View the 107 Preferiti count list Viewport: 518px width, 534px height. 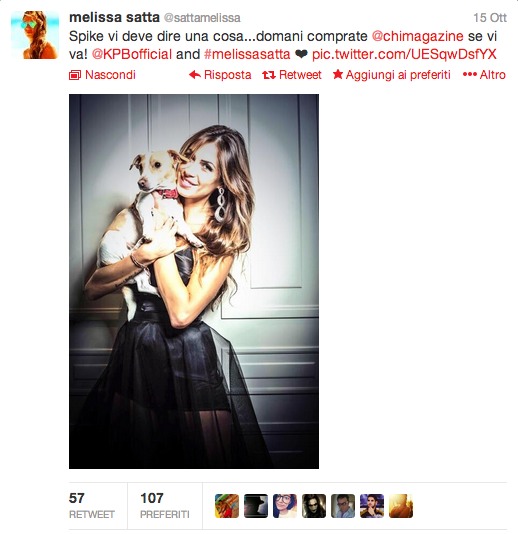click(165, 505)
